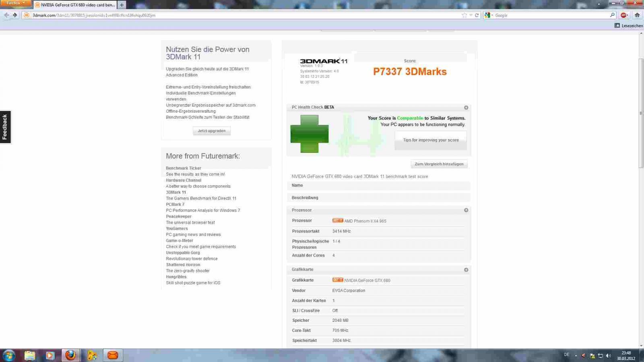Switch to Firefox in taskbar
The height and width of the screenshot is (362, 644).
coord(70,355)
